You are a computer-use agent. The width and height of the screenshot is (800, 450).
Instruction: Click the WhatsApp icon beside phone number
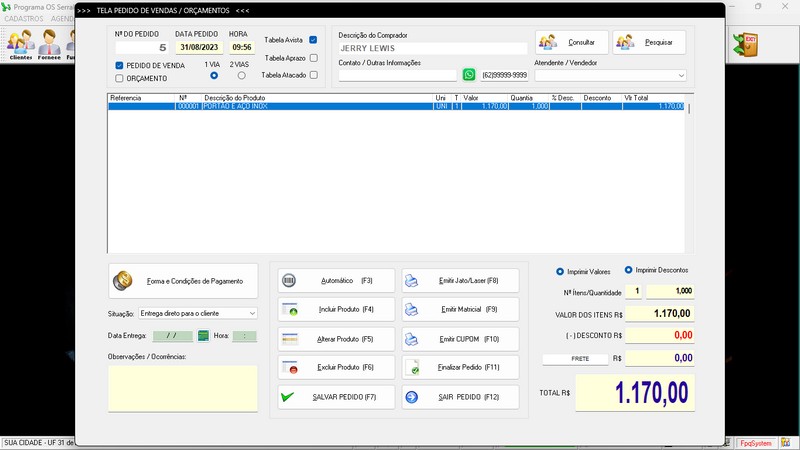tap(469, 75)
